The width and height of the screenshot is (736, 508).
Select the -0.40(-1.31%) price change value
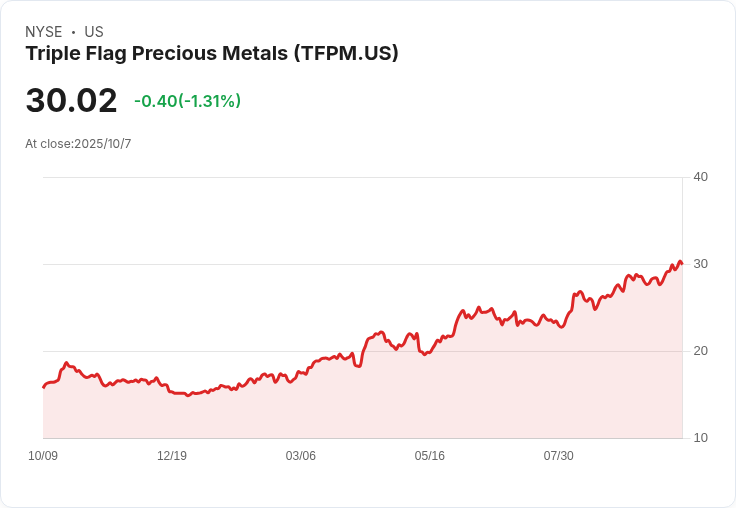(x=188, y=101)
